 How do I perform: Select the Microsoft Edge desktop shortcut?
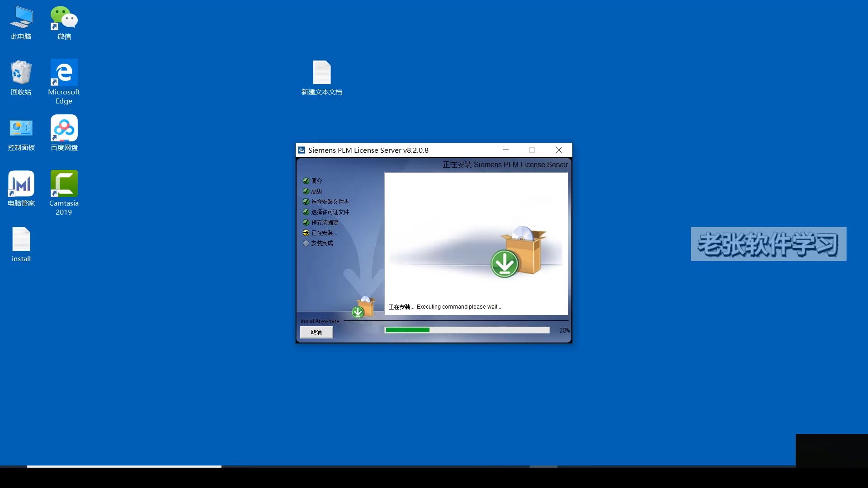pyautogui.click(x=64, y=82)
